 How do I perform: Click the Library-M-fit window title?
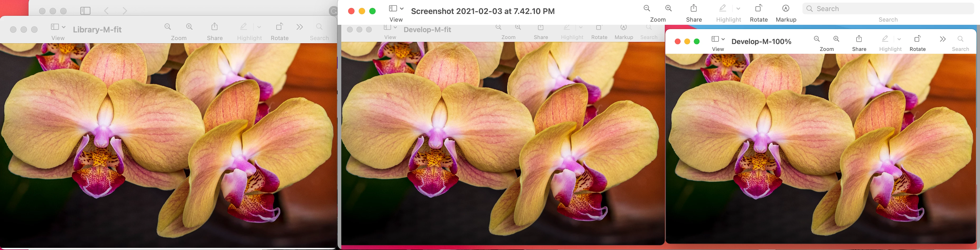pyautogui.click(x=97, y=29)
